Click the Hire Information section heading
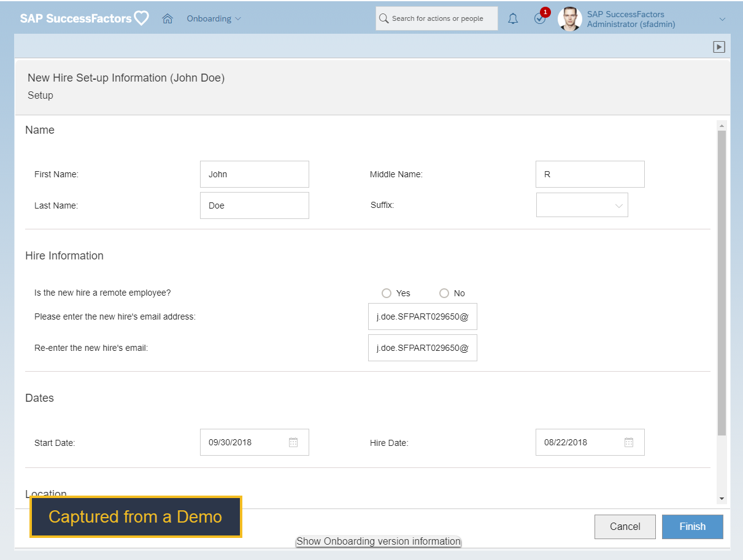 64,256
